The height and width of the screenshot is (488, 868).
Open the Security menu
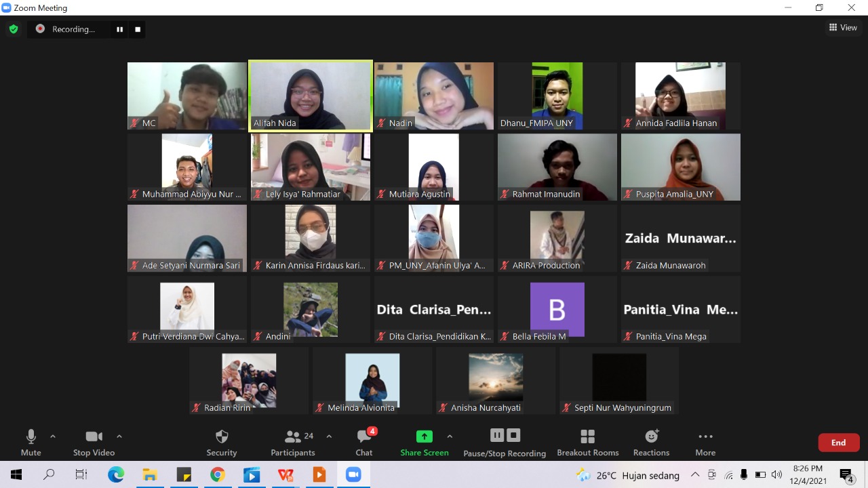coord(222,443)
